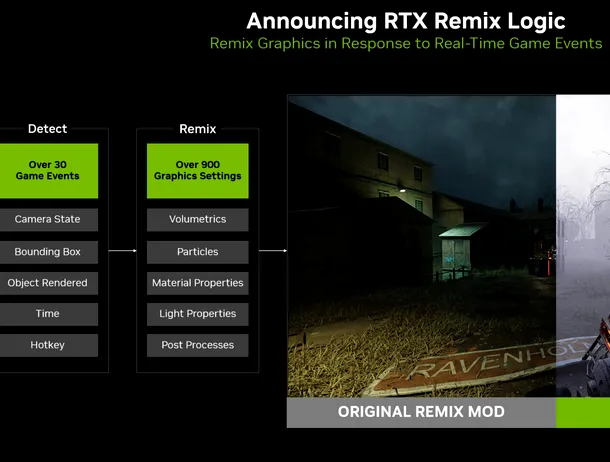610x462 pixels.
Task: Select the "Light Properties" box
Action: 198,314
